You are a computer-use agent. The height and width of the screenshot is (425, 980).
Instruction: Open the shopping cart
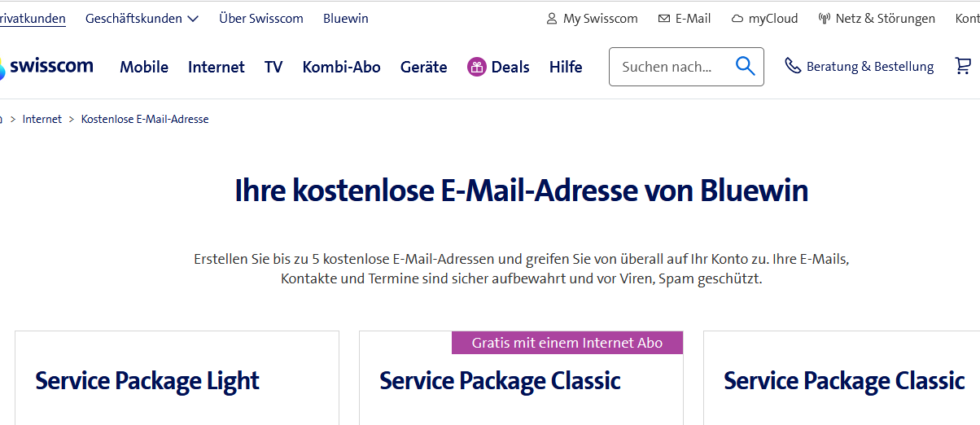[x=963, y=67]
